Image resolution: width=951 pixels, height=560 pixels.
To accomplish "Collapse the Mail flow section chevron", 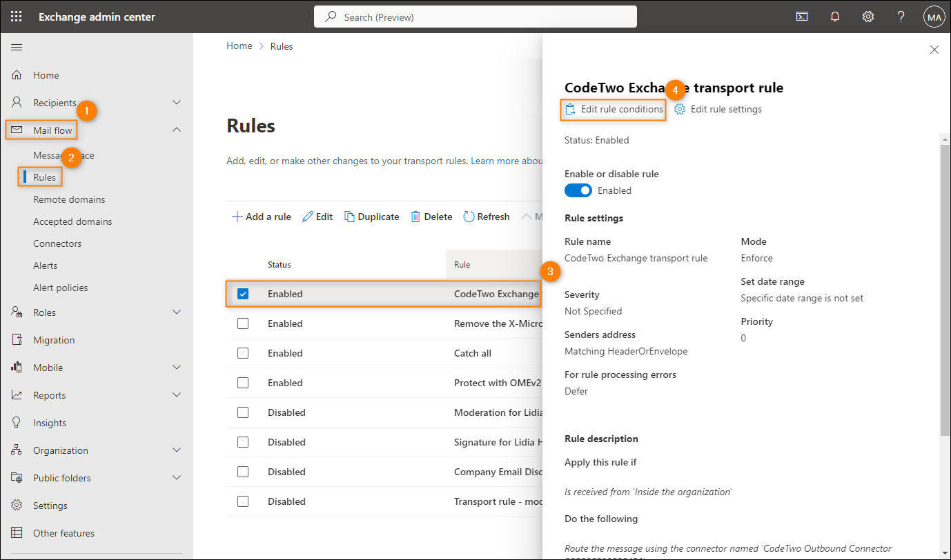I will (x=177, y=130).
